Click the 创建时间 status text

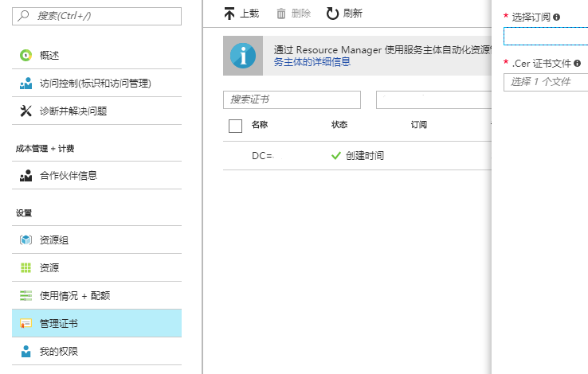(x=365, y=156)
